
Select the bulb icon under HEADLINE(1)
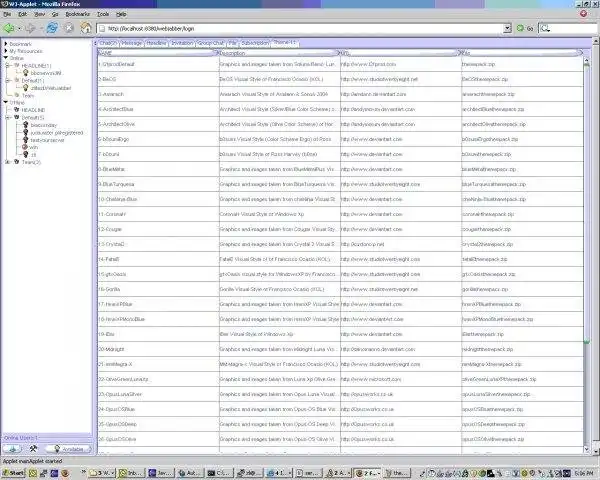coord(26,72)
